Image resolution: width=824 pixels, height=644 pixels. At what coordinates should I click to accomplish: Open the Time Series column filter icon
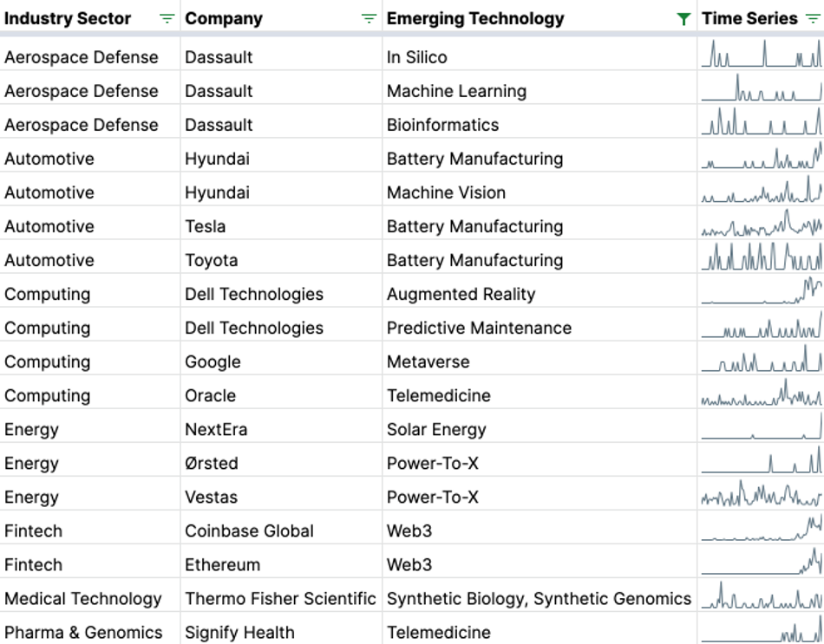click(x=813, y=19)
